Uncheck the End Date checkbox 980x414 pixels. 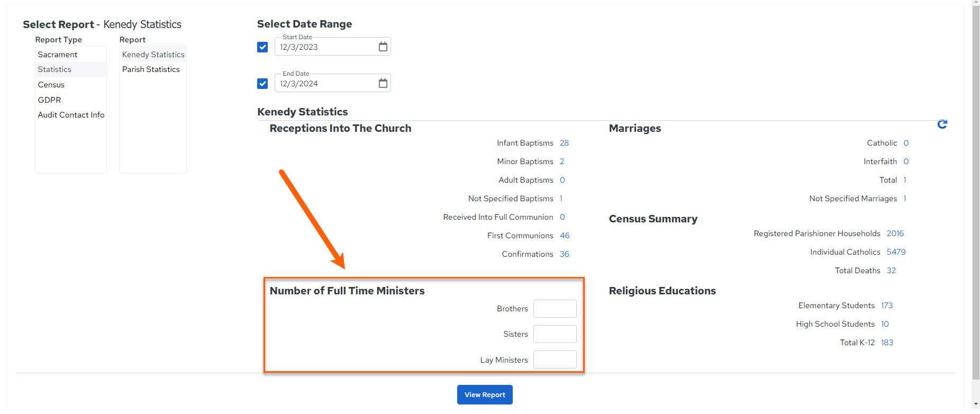coord(262,84)
